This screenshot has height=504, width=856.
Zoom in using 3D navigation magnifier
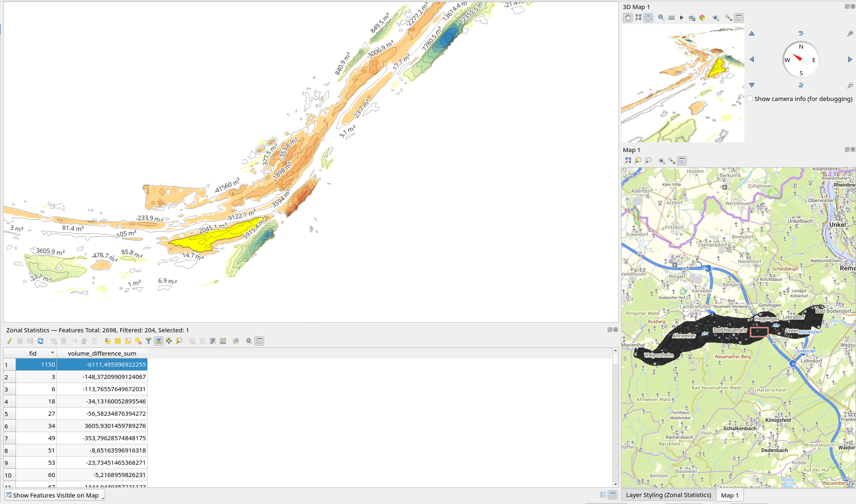coord(850,34)
